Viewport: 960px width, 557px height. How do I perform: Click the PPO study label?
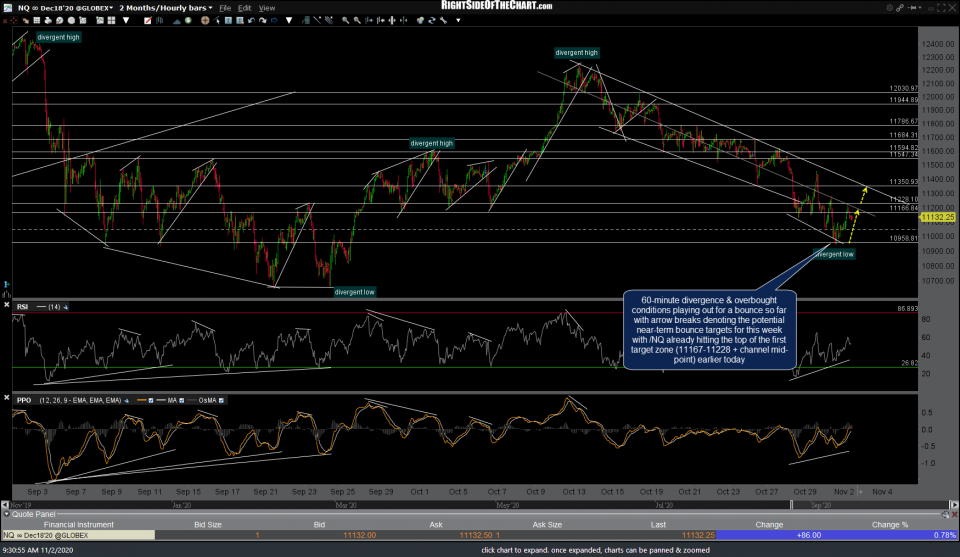point(24,400)
